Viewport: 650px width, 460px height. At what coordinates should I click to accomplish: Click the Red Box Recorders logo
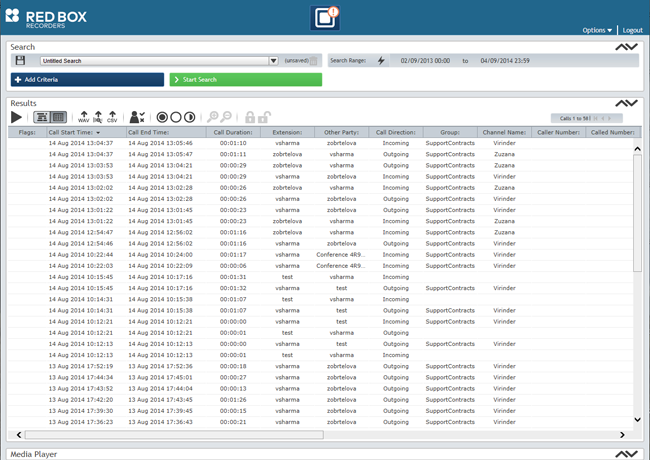coord(46,18)
